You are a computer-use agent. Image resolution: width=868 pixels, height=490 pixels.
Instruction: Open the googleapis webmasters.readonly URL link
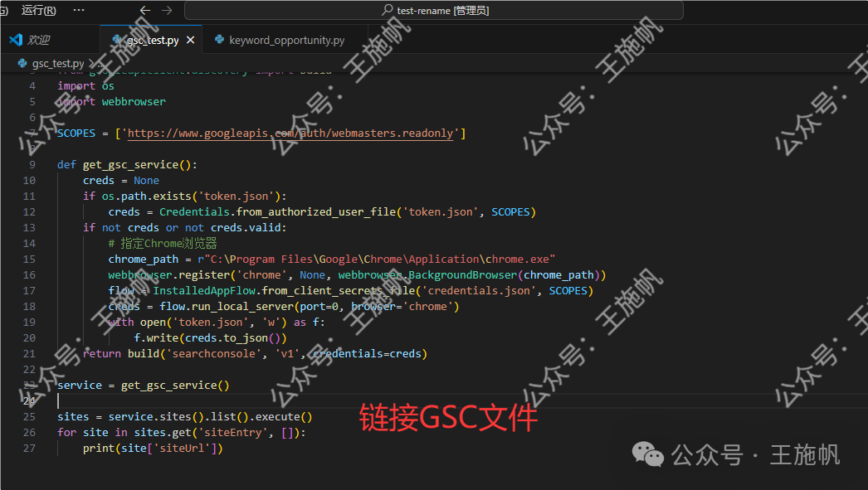pos(290,133)
